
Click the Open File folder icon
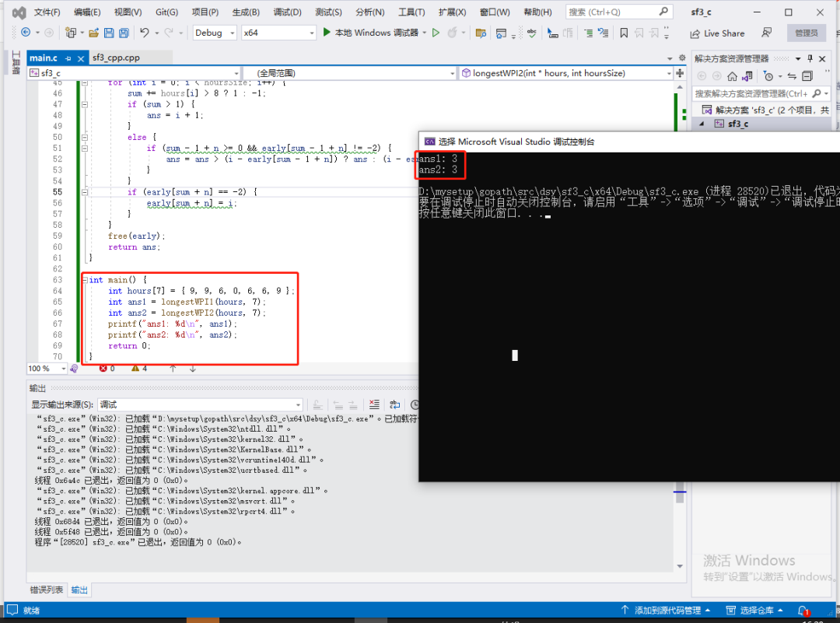(94, 33)
